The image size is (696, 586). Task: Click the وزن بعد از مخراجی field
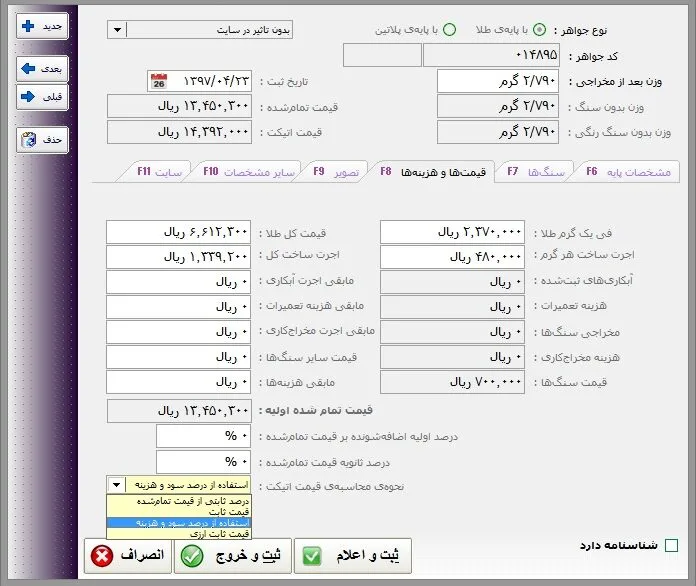[498, 81]
